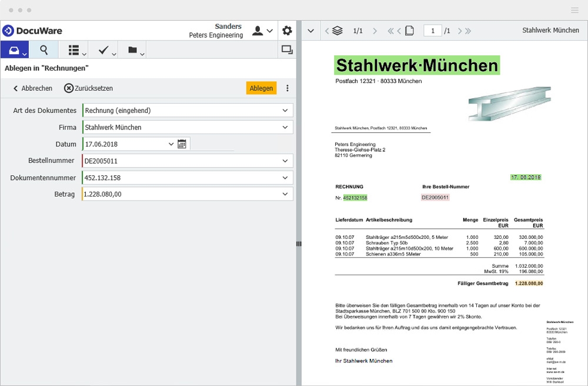Screen dimensions: 588x386
Task: Open the search magnifier tab
Action: [44, 50]
